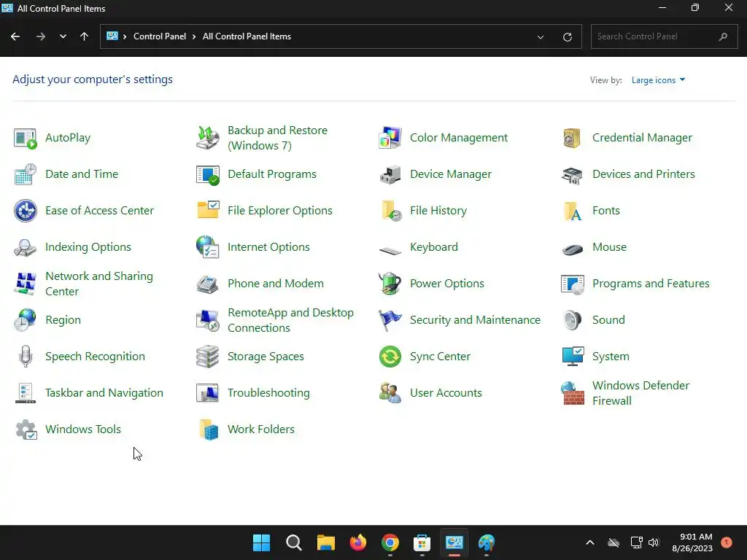Open the Default Programs icon
The height and width of the screenshot is (560, 747).
tap(208, 174)
